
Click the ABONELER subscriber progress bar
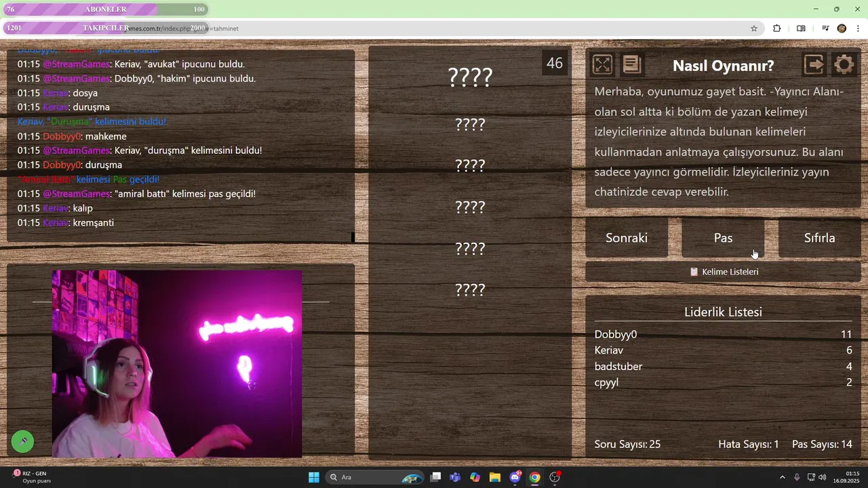pyautogui.click(x=105, y=9)
